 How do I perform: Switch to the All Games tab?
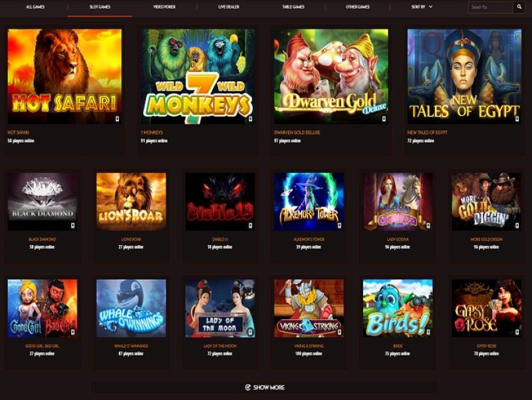(35, 7)
